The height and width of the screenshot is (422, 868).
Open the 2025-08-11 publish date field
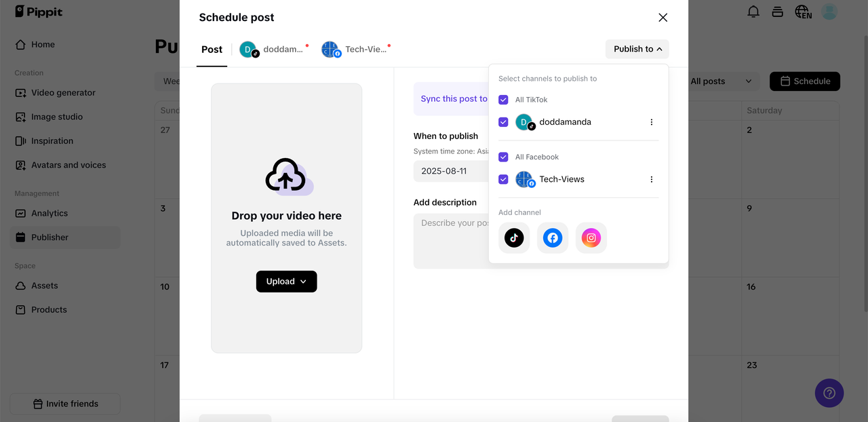451,171
